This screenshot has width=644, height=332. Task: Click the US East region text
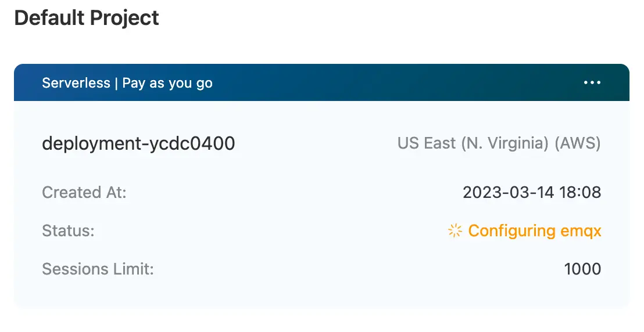427,143
